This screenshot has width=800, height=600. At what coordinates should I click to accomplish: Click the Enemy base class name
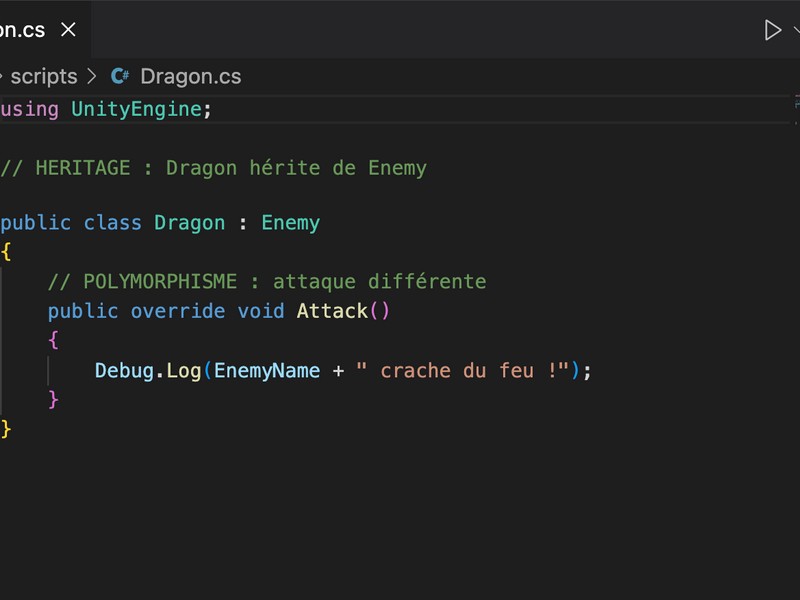pyautogui.click(x=290, y=222)
